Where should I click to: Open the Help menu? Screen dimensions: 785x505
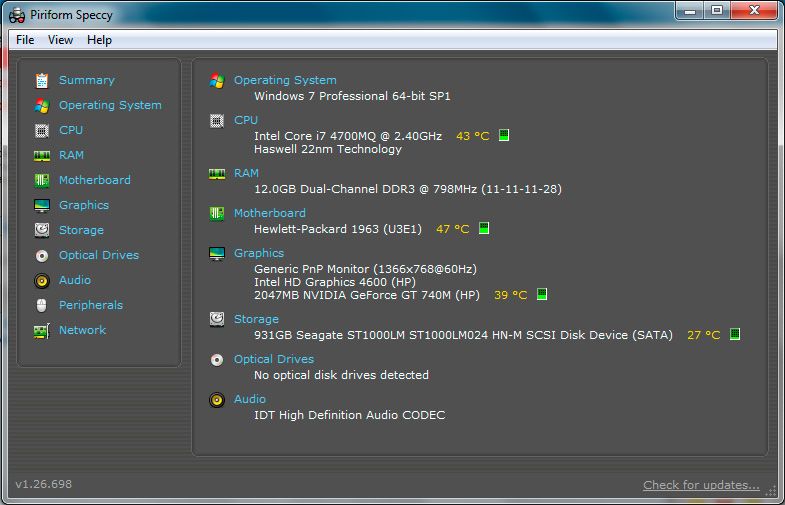pyautogui.click(x=99, y=40)
